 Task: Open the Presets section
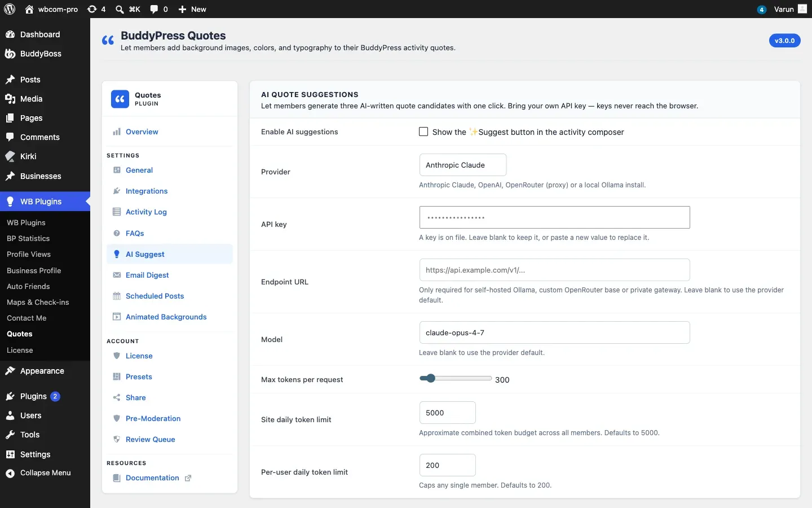pos(170,376)
